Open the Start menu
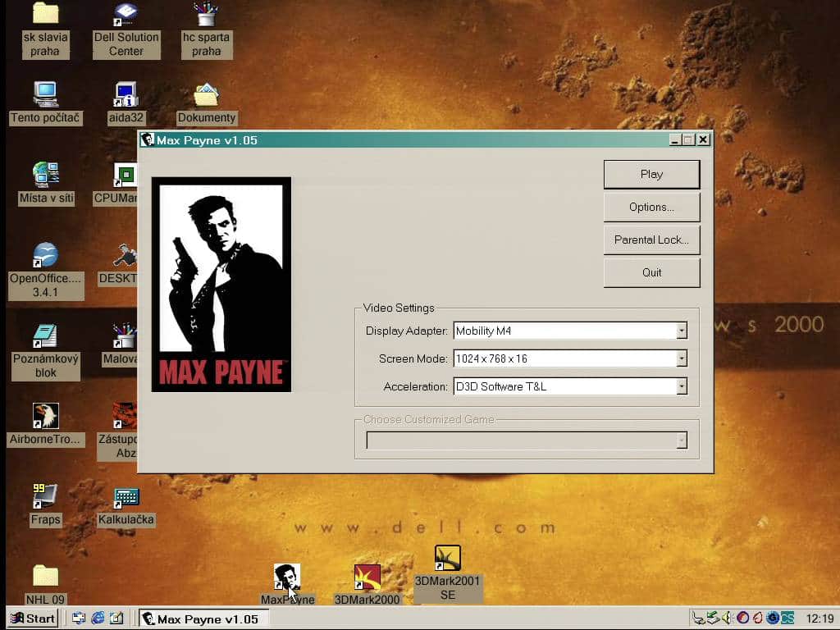 click(x=33, y=619)
